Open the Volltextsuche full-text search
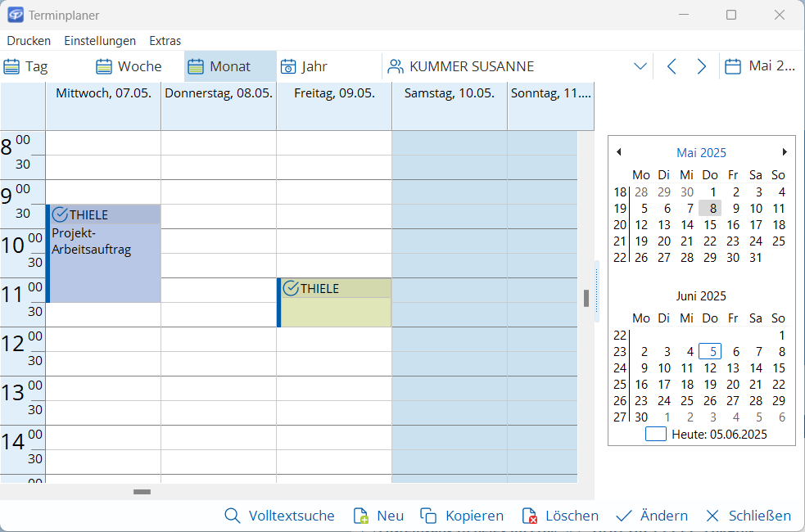This screenshot has width=805, height=532. 279,516
